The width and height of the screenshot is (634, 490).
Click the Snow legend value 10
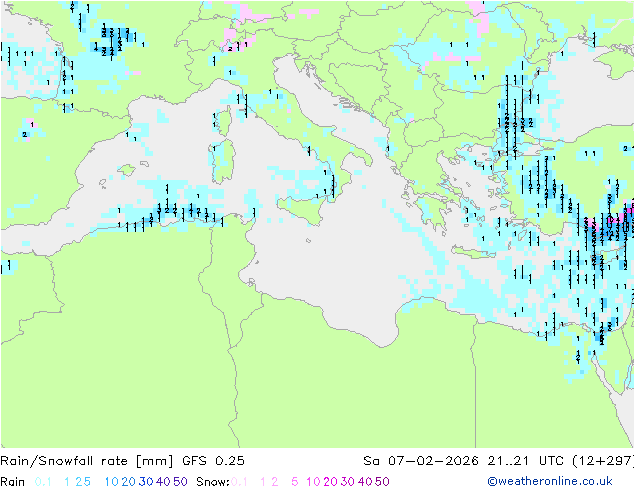coord(313,482)
